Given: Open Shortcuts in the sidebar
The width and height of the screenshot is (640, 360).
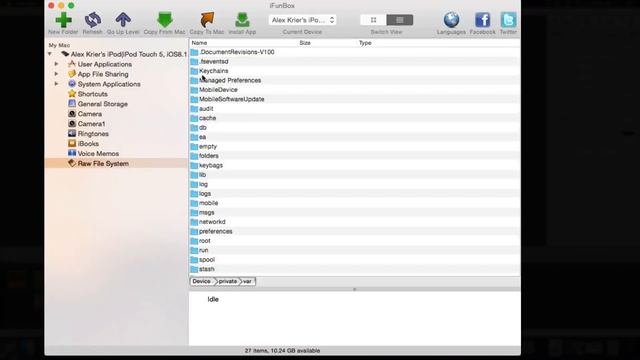Looking at the screenshot, I should click(93, 94).
